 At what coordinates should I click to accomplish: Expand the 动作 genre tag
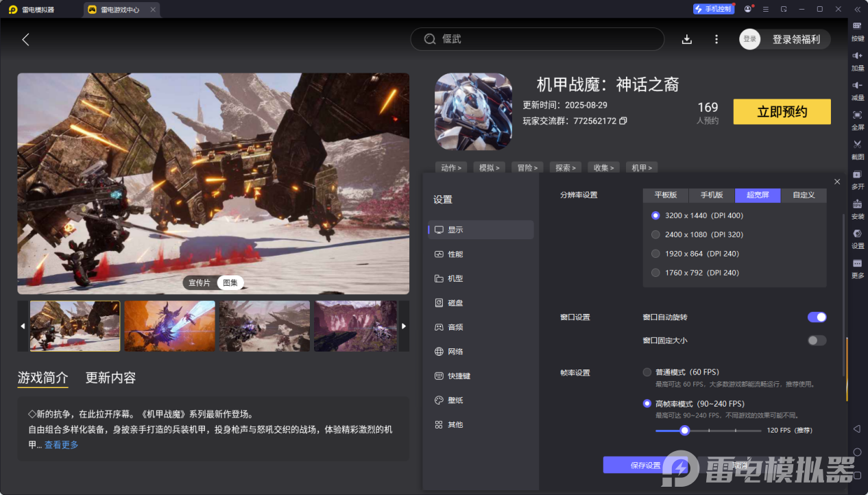[450, 167]
